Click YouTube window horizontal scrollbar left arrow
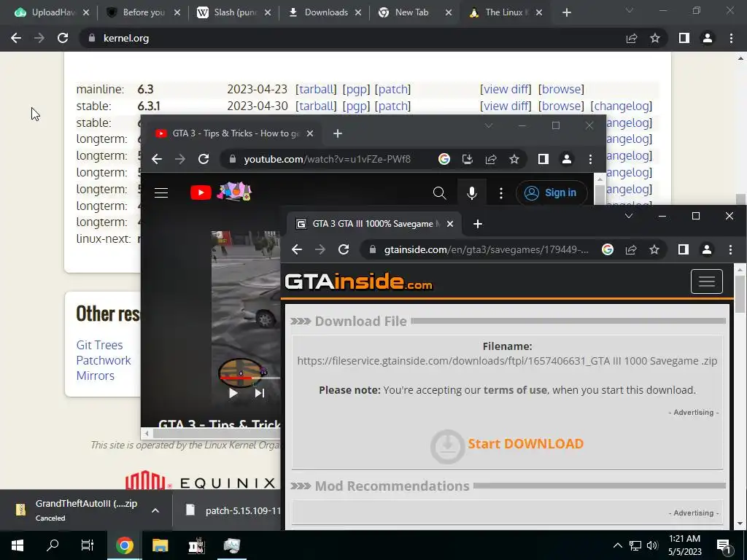 click(147, 433)
